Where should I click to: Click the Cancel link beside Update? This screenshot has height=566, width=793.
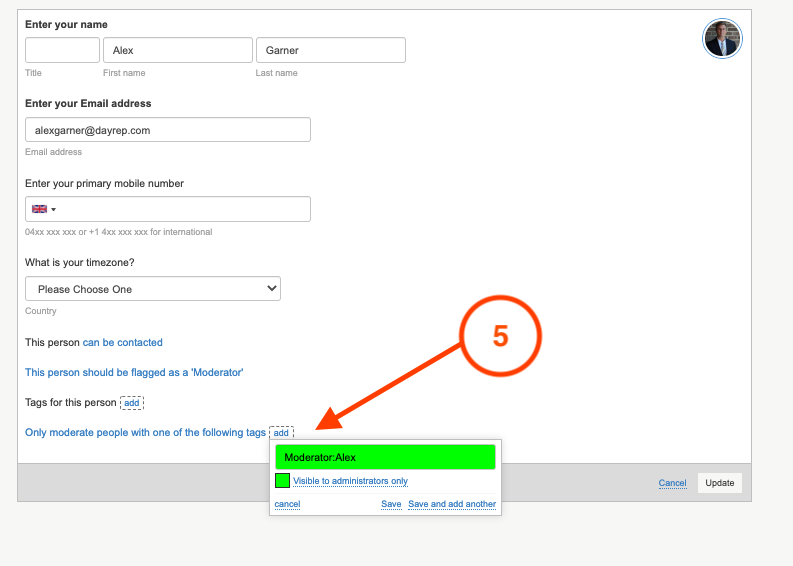672,483
